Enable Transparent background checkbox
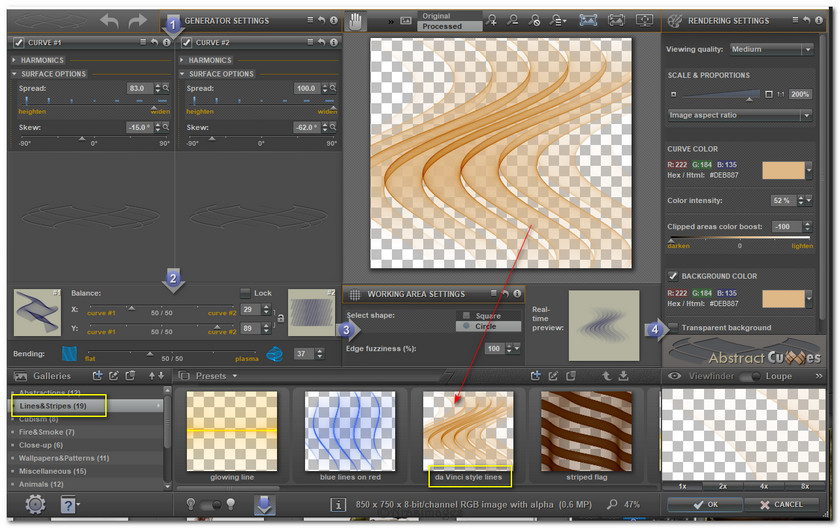 [x=673, y=327]
